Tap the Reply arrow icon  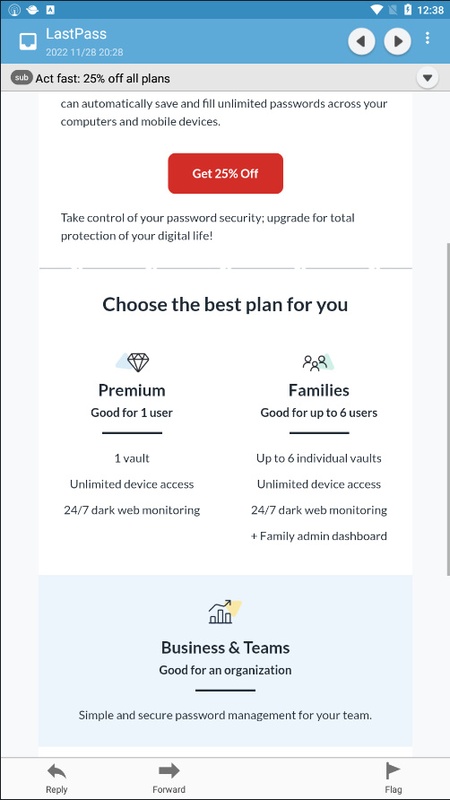pos(57,771)
